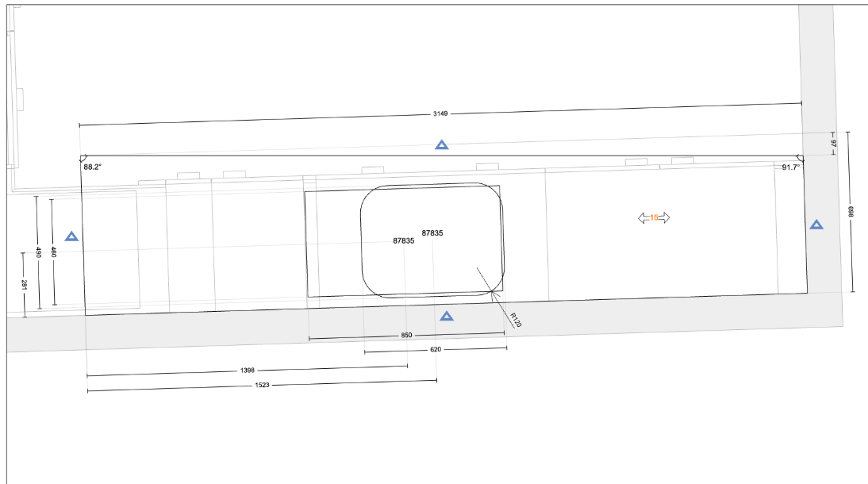Select the blue triangle marker on the left edge
The height and width of the screenshot is (484, 868).
click(71, 234)
